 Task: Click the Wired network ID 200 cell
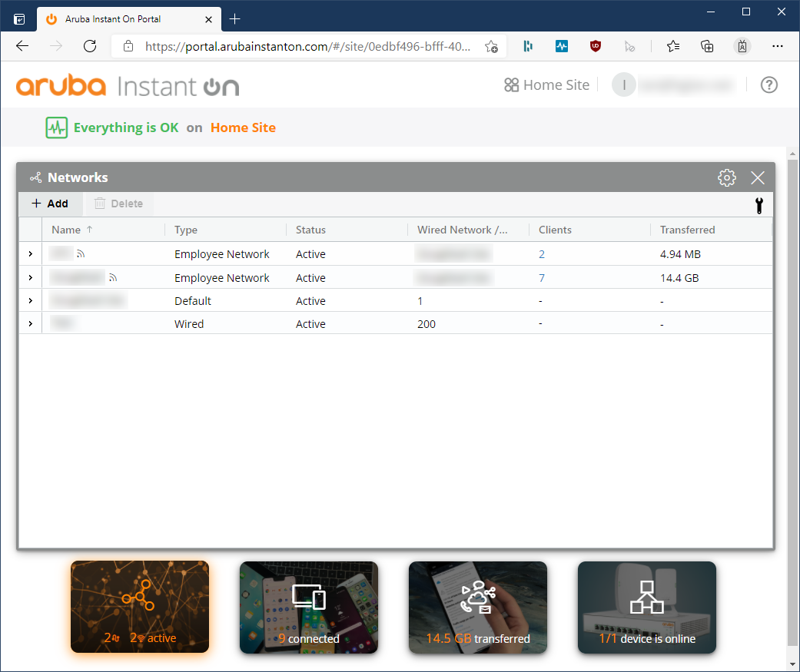click(426, 324)
